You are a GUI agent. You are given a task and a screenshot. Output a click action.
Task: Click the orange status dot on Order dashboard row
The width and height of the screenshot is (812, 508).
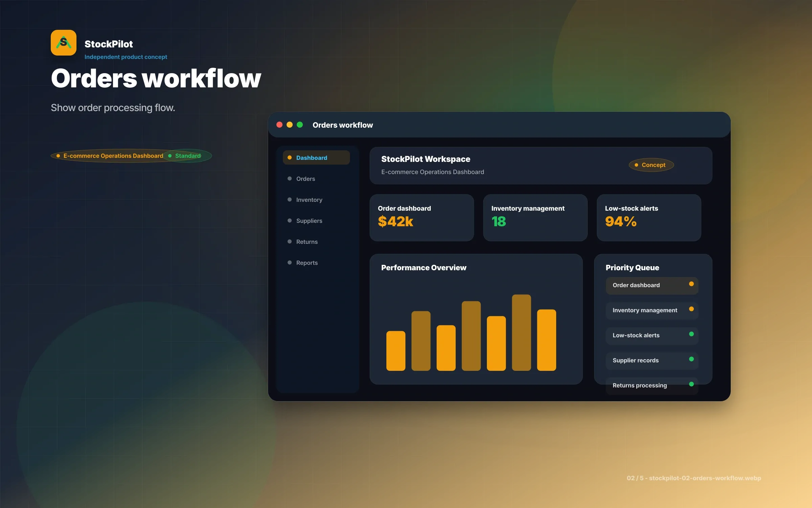click(x=691, y=284)
